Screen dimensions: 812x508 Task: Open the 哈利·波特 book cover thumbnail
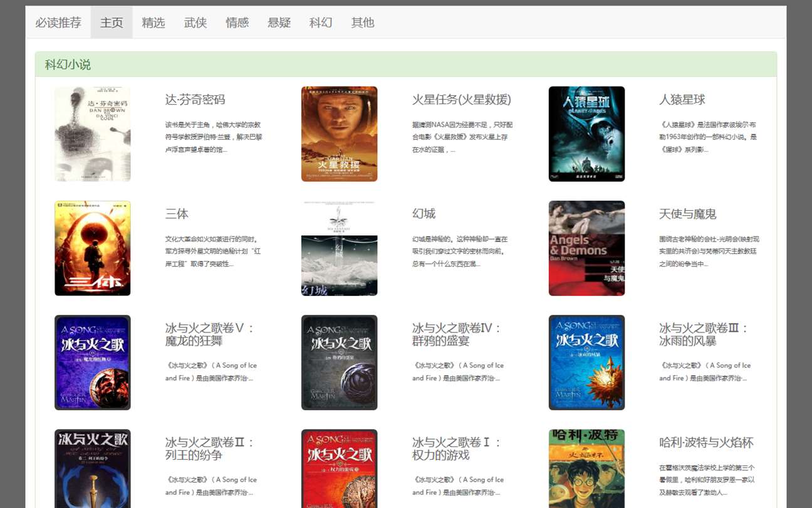[x=586, y=468]
